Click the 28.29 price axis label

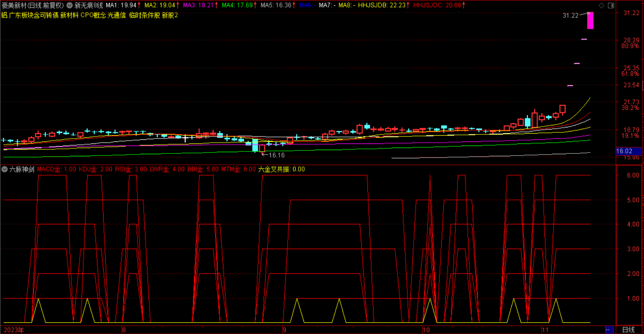tap(631, 40)
